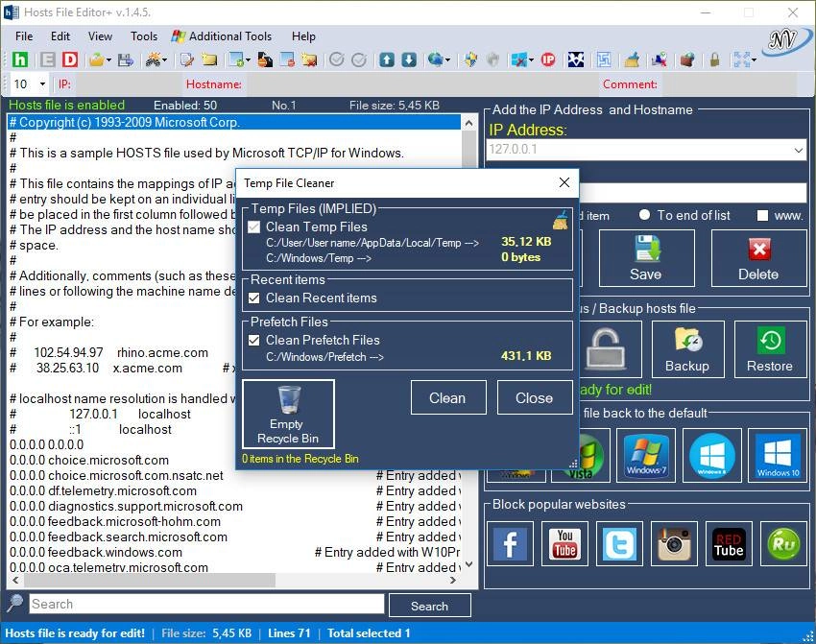
Task: Click the globe icon in the toolbar
Action: pyautogui.click(x=435, y=60)
